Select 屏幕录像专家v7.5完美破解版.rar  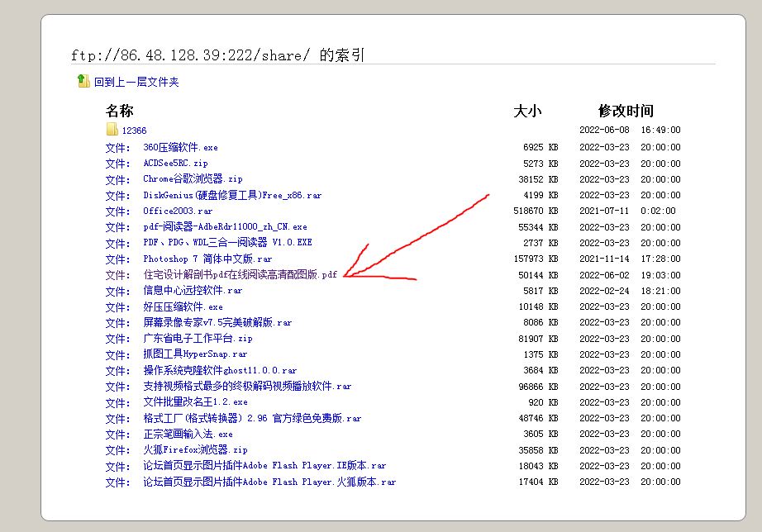click(x=217, y=322)
